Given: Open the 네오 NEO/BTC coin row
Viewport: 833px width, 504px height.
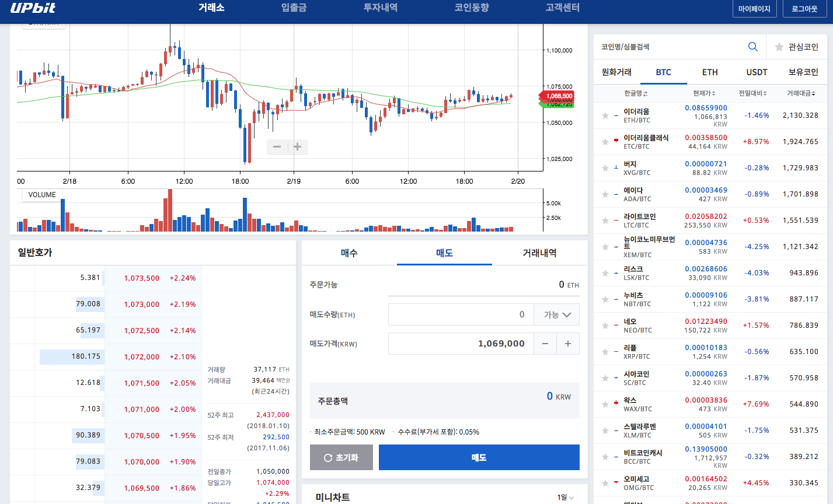Looking at the screenshot, I should (x=710, y=325).
